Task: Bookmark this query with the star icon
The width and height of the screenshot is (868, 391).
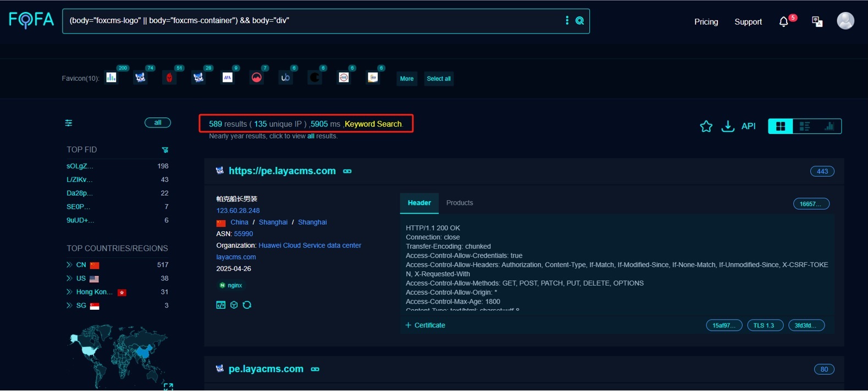Action: 706,126
